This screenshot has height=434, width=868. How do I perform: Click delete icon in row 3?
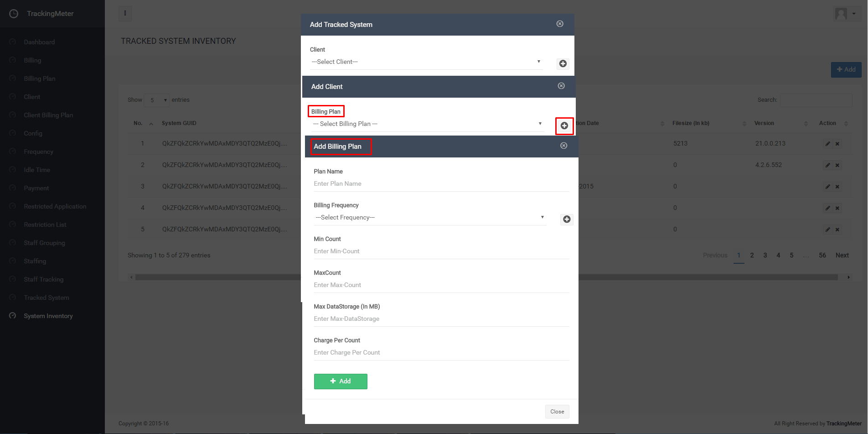click(x=837, y=187)
